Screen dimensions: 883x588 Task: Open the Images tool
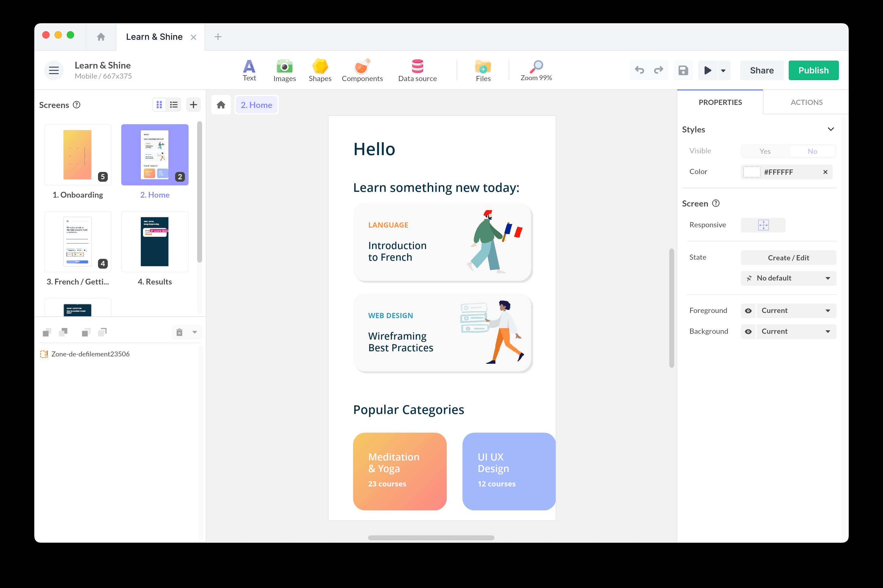(284, 70)
